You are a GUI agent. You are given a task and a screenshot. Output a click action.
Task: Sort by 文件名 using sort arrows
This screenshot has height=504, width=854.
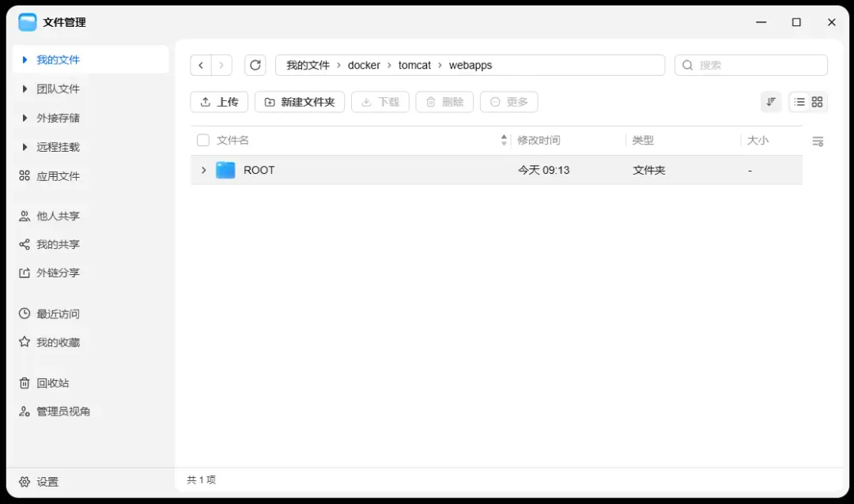[x=504, y=141]
